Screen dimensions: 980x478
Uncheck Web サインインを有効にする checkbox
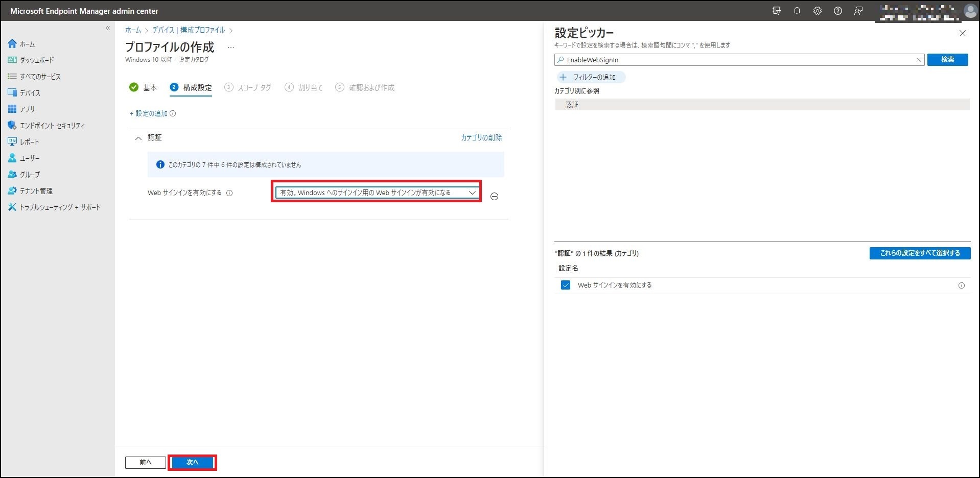pos(566,285)
